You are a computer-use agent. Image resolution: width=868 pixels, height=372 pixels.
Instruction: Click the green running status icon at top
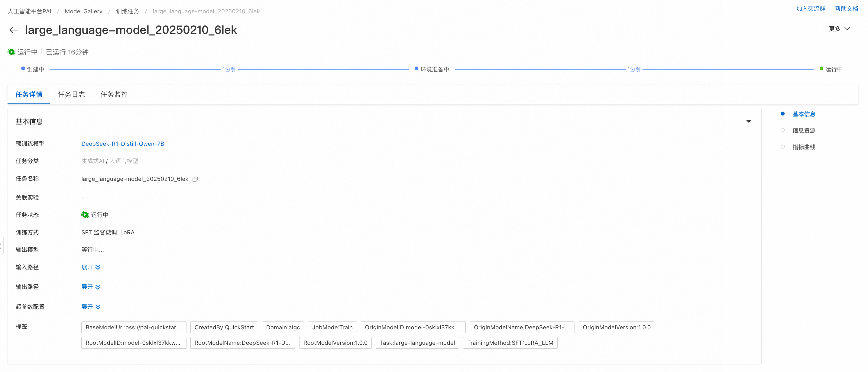[11, 52]
